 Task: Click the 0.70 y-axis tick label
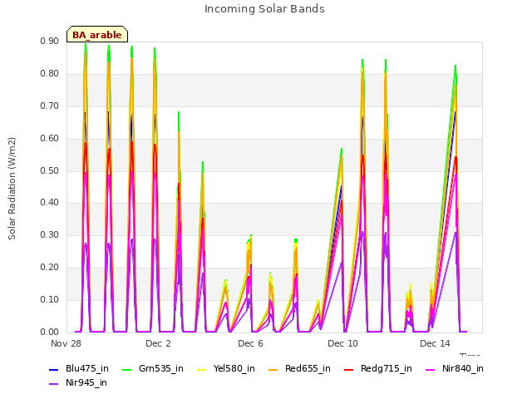(x=50, y=106)
